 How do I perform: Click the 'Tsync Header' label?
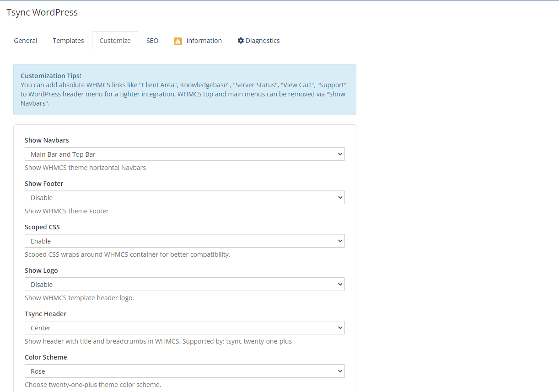point(46,314)
